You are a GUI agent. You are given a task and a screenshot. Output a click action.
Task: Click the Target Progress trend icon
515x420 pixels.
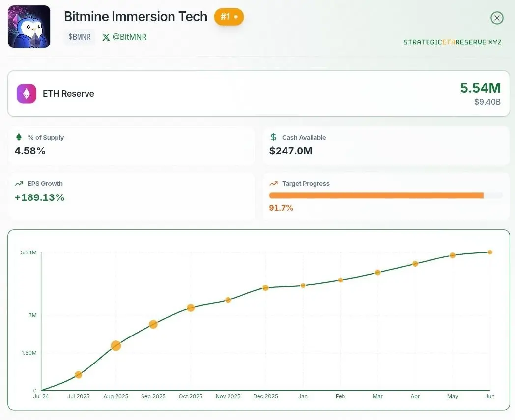pyautogui.click(x=273, y=184)
